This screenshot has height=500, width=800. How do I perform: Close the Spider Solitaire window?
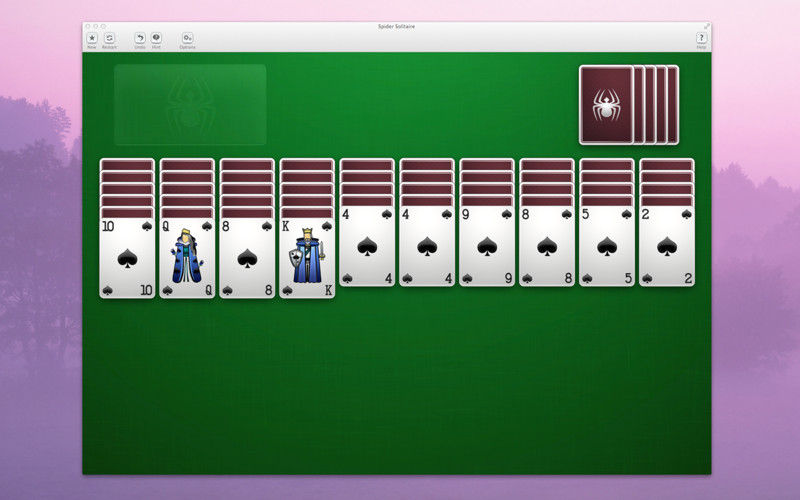[88, 26]
